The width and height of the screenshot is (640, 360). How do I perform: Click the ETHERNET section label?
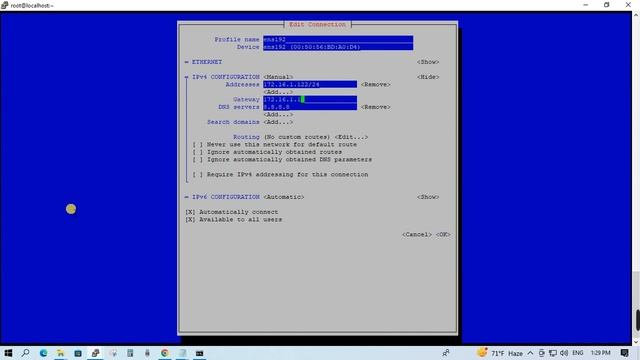(x=207, y=62)
